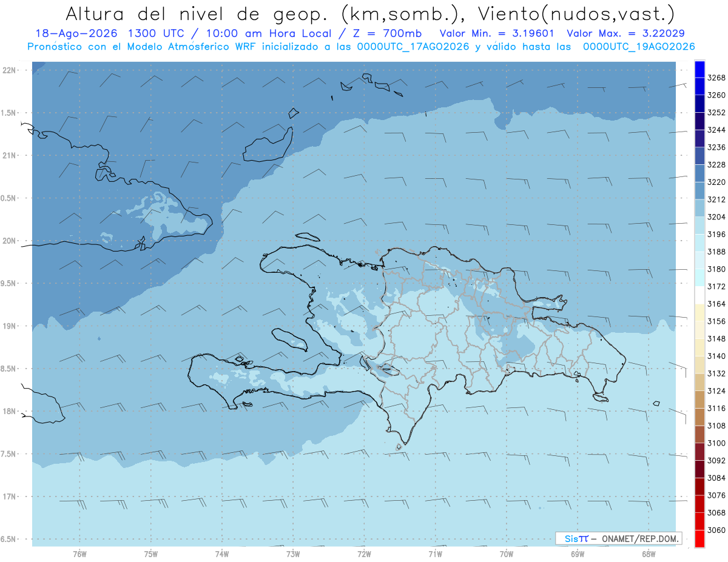
Task: Click the 3212 colorbar label
Action: (716, 199)
